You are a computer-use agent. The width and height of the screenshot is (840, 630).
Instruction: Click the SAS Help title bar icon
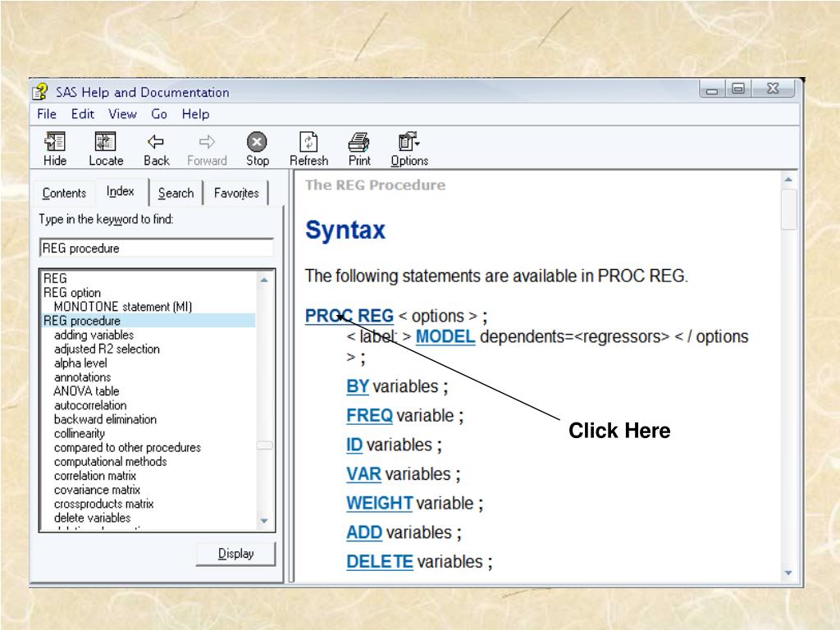coord(39,92)
